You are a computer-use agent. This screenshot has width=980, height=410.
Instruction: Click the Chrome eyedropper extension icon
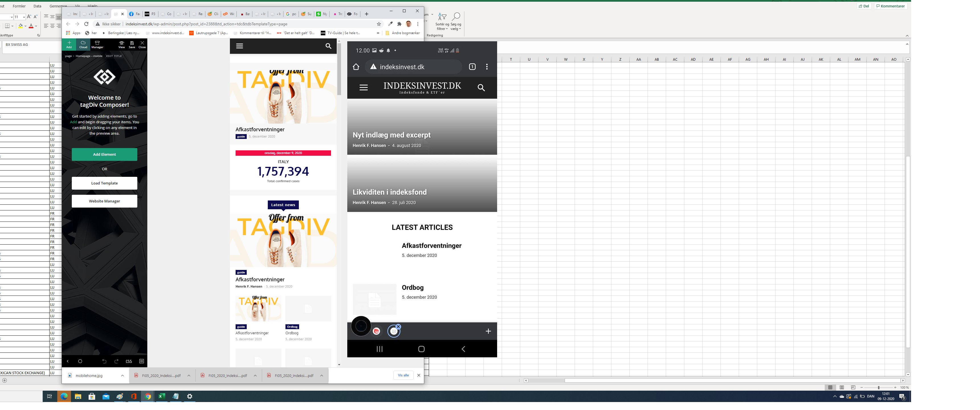(x=390, y=24)
